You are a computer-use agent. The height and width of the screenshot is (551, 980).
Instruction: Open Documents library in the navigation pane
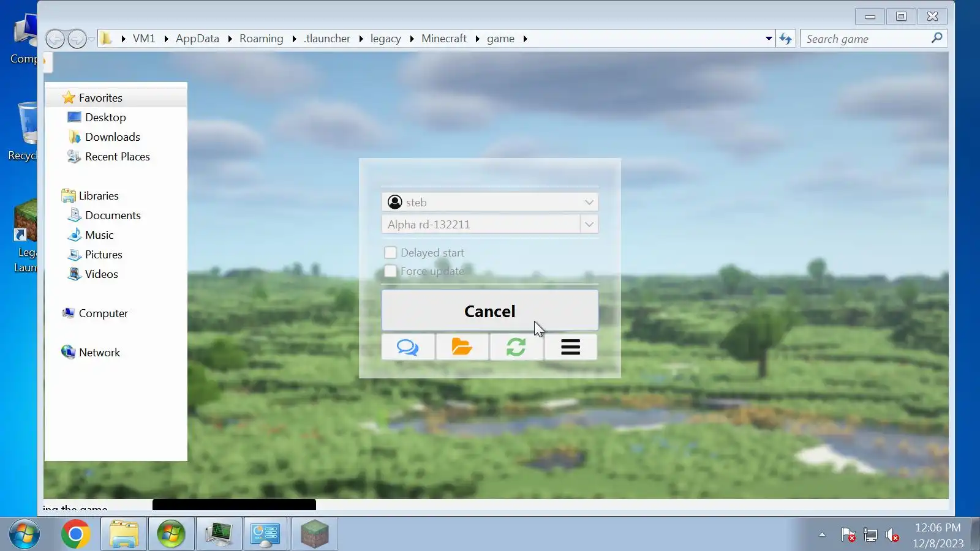click(113, 216)
